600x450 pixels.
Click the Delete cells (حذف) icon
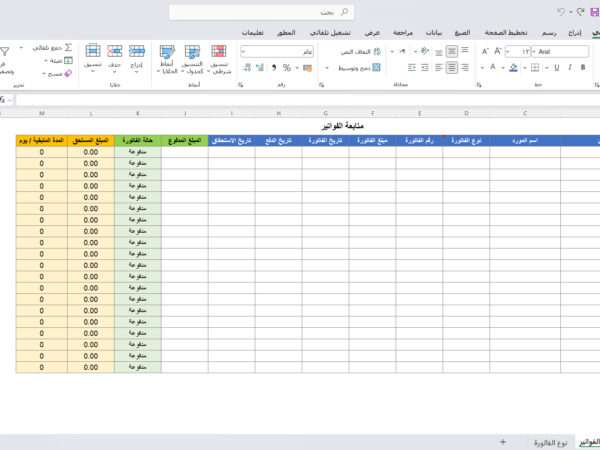click(x=115, y=52)
